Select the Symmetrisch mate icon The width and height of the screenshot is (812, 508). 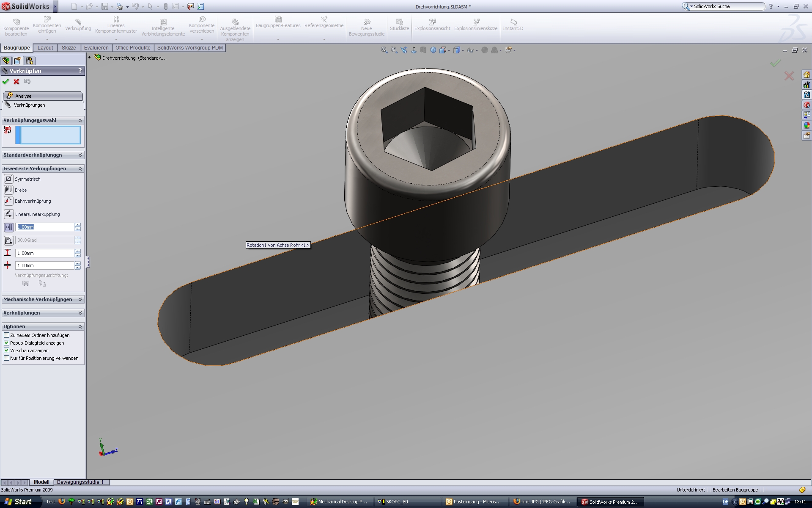(8, 179)
